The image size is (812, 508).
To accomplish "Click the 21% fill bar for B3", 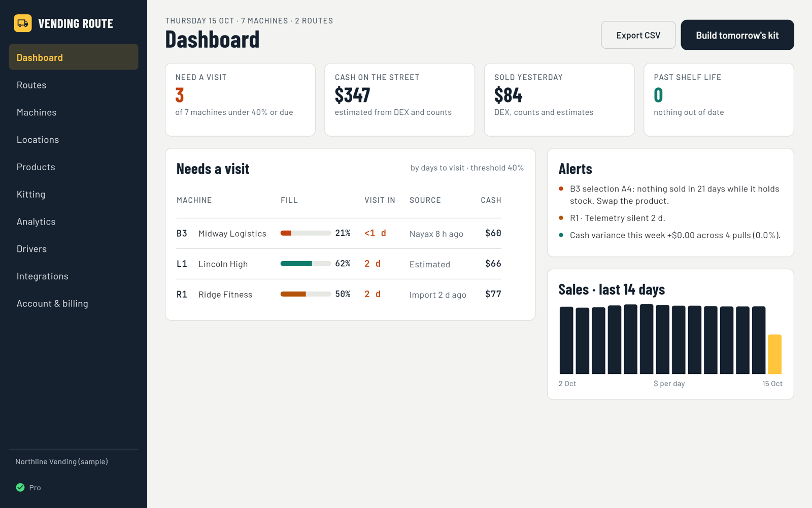I will [306, 233].
